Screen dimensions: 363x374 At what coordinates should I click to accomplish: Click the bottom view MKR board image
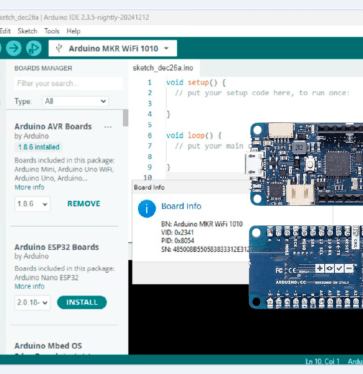coord(306,267)
